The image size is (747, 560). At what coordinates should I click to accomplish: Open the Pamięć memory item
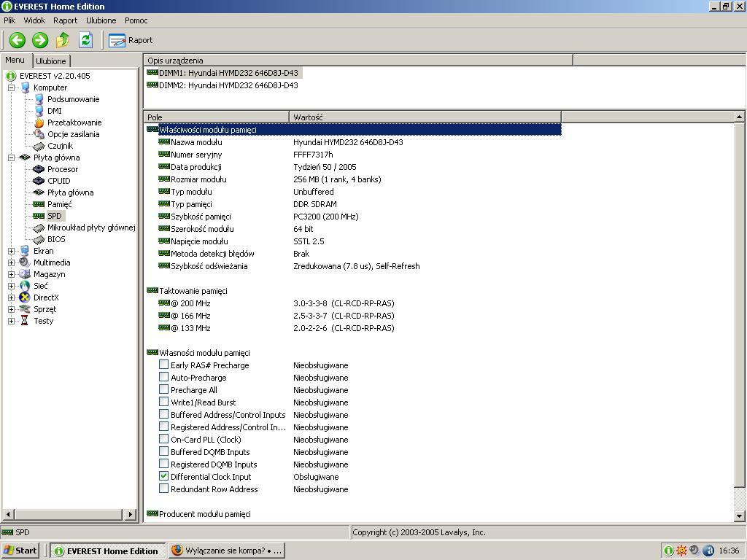point(60,204)
